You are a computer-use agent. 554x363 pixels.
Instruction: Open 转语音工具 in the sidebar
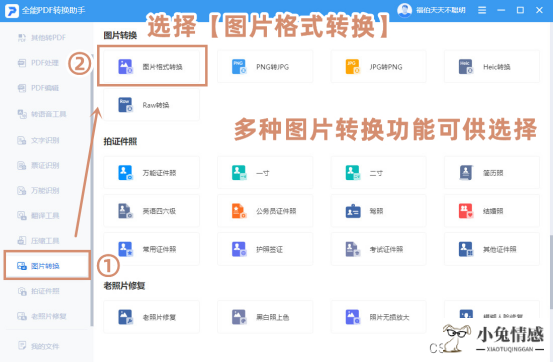click(42, 114)
